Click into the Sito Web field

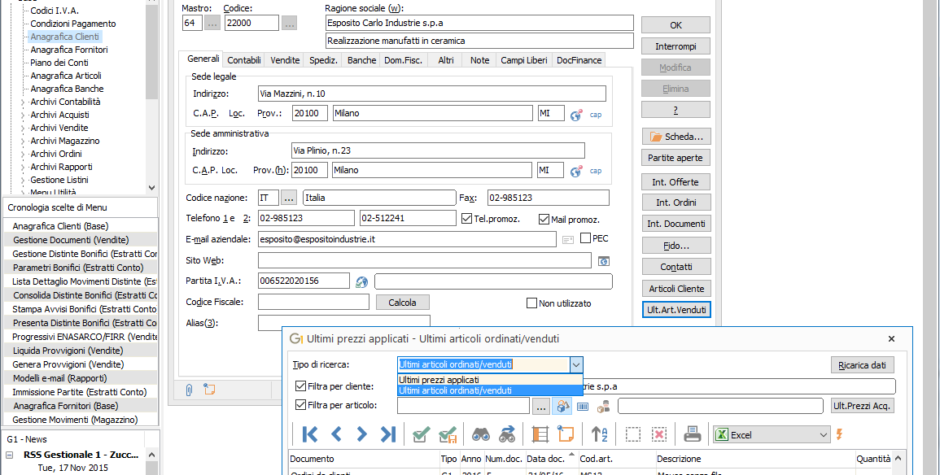coord(424,260)
